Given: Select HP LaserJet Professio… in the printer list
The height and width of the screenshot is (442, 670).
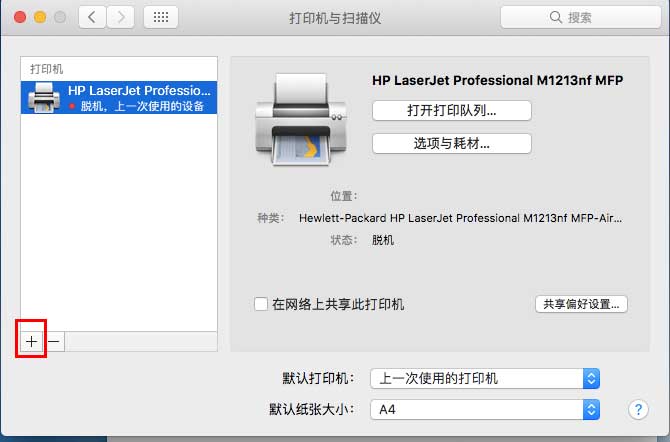Looking at the screenshot, I should (119, 98).
